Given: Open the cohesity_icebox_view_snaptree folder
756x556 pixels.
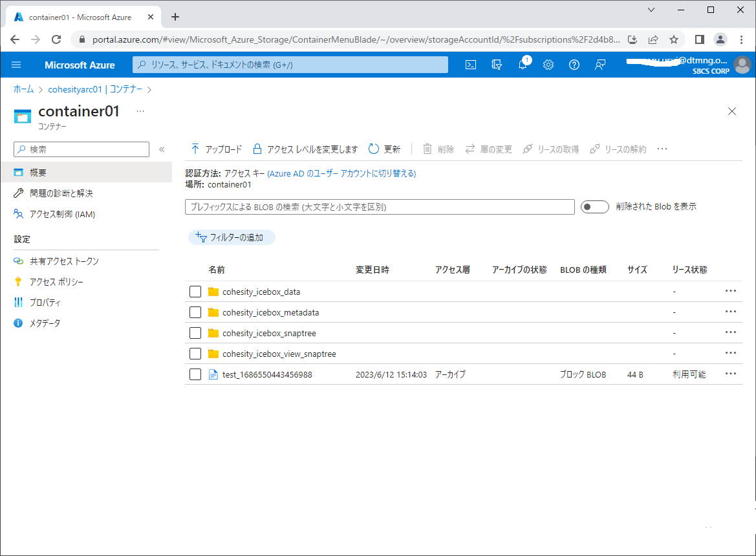Looking at the screenshot, I should [x=279, y=354].
